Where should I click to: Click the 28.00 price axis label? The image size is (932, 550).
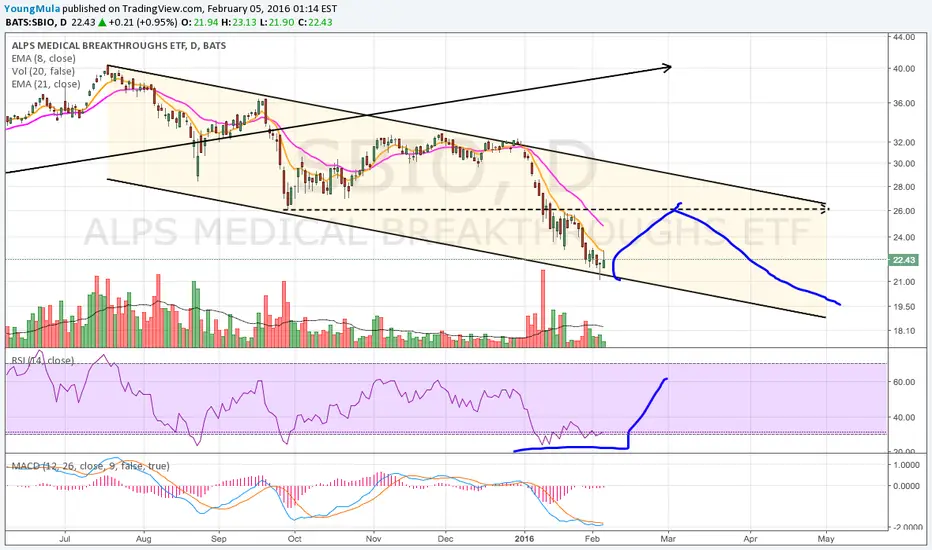(903, 187)
